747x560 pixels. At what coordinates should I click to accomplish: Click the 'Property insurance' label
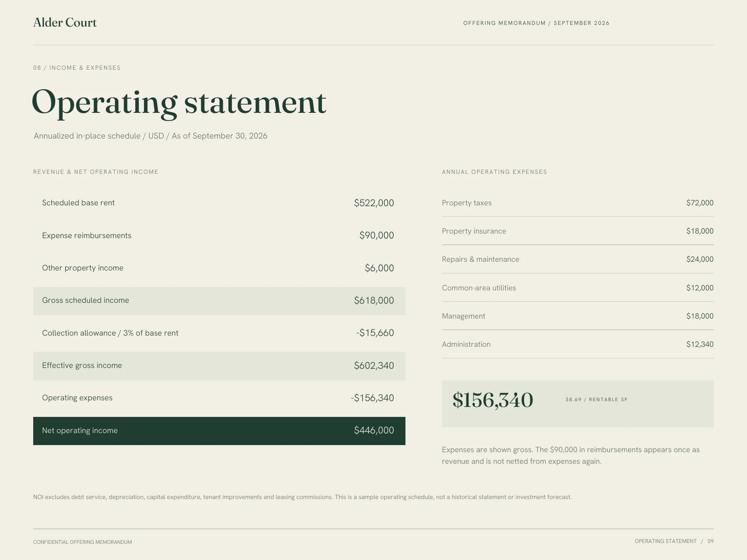pos(474,231)
